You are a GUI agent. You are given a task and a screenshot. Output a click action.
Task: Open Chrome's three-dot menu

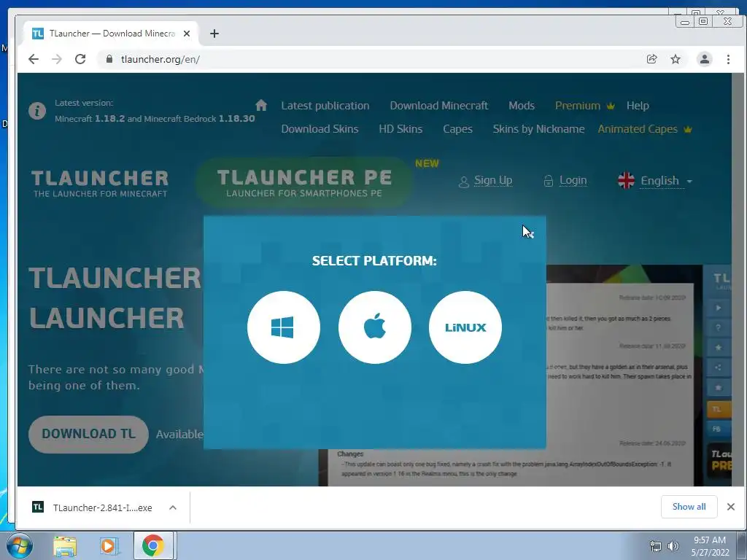729,59
